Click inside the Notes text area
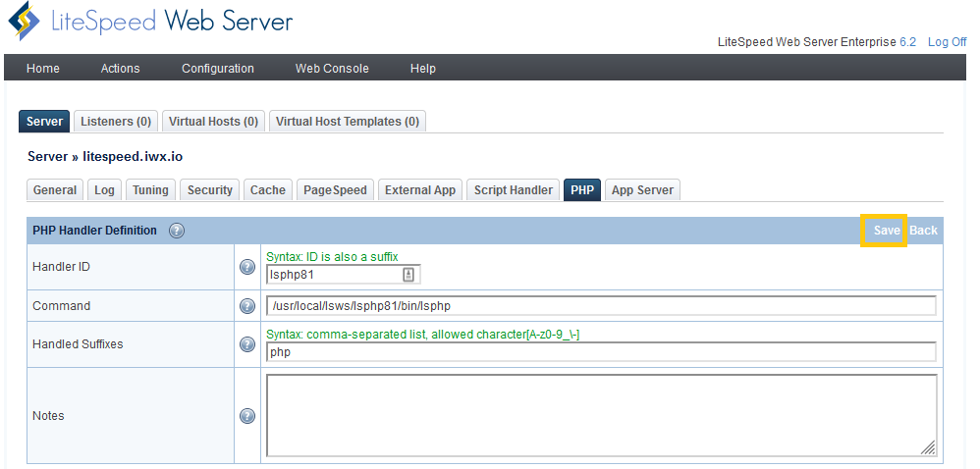 (x=601, y=415)
